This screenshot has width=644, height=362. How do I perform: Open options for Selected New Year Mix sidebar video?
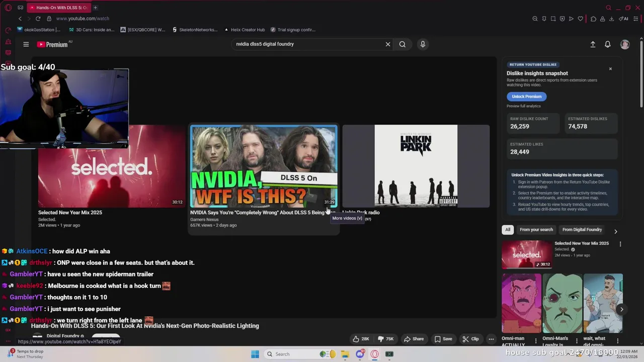[620, 244]
